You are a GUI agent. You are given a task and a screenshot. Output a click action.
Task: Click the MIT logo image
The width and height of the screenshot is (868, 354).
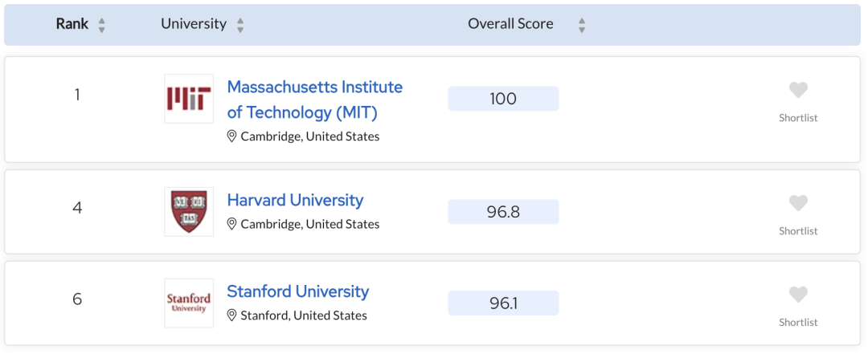coord(189,99)
